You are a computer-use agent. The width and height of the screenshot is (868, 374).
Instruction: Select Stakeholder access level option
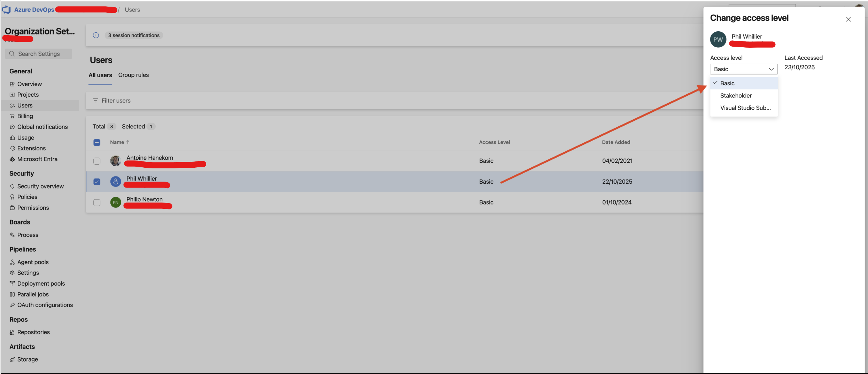click(744, 95)
